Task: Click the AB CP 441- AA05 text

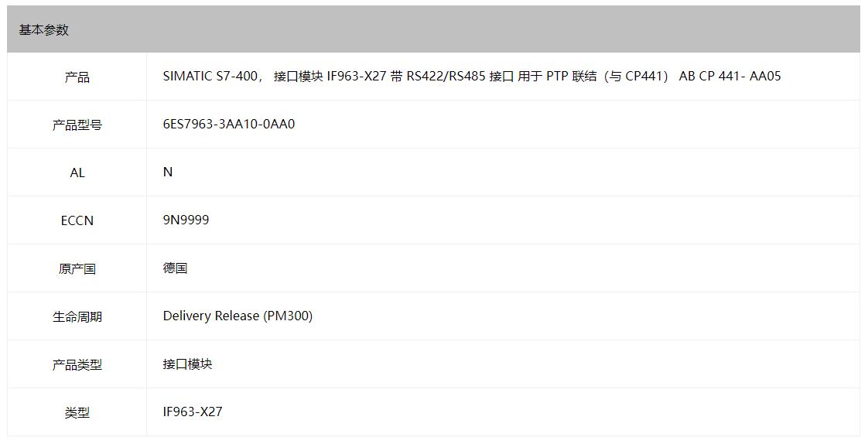Action: point(730,77)
